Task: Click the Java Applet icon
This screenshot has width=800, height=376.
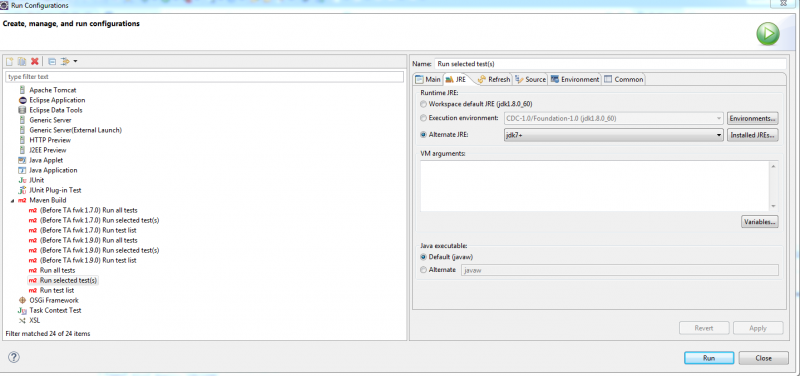Action: (22, 160)
